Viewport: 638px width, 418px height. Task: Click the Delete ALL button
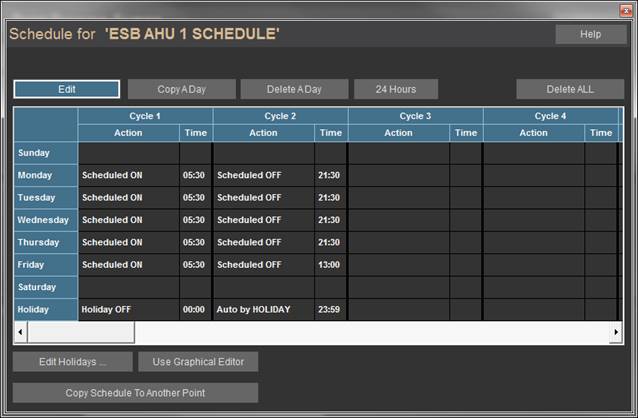[570, 89]
